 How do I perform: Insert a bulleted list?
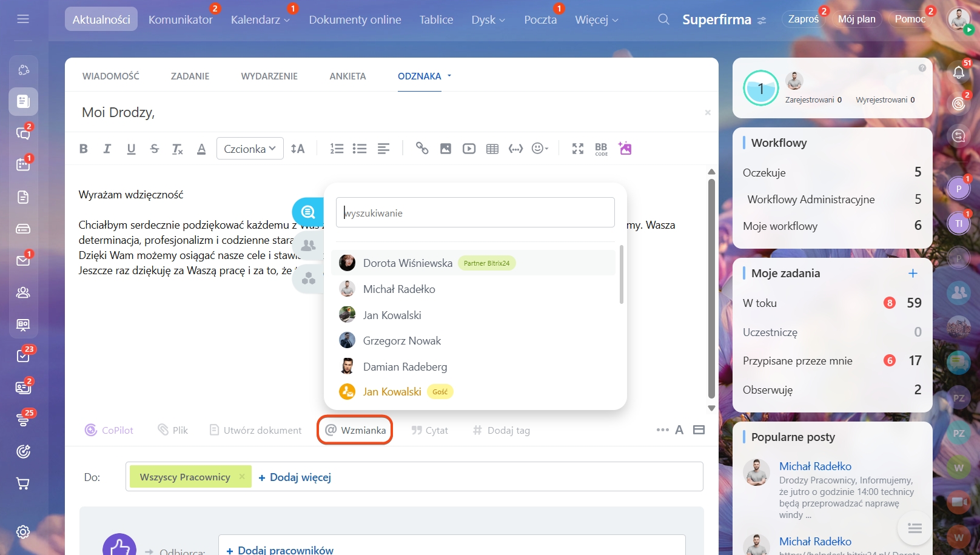(360, 149)
